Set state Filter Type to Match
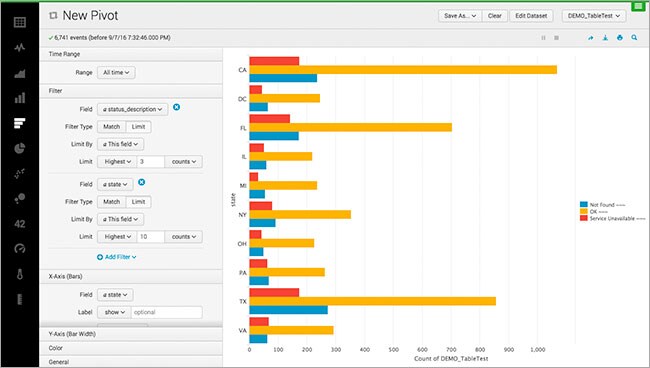The width and height of the screenshot is (650, 368). [112, 202]
